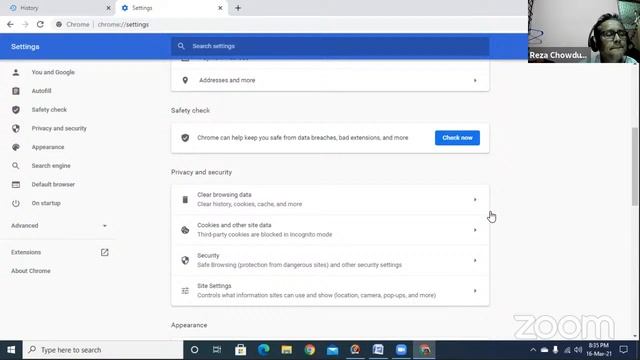This screenshot has width=640, height=360.
Task: Click the sliders icon beside Site Settings
Action: [185, 291]
